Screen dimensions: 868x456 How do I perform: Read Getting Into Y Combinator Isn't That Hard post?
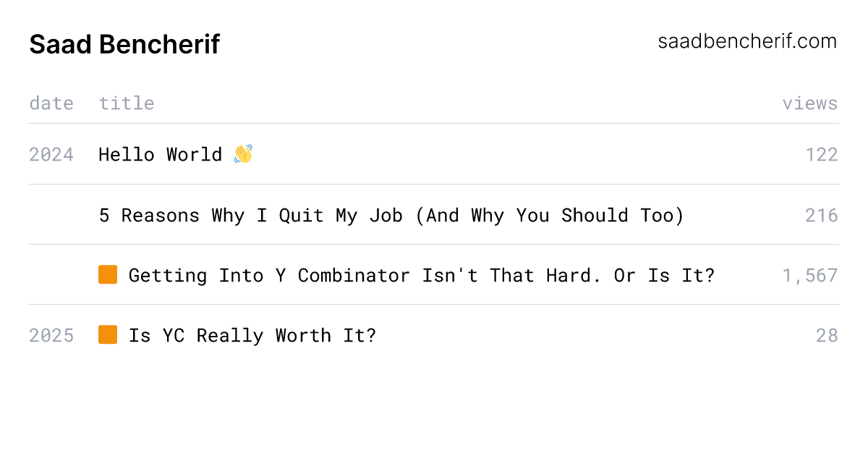point(421,275)
